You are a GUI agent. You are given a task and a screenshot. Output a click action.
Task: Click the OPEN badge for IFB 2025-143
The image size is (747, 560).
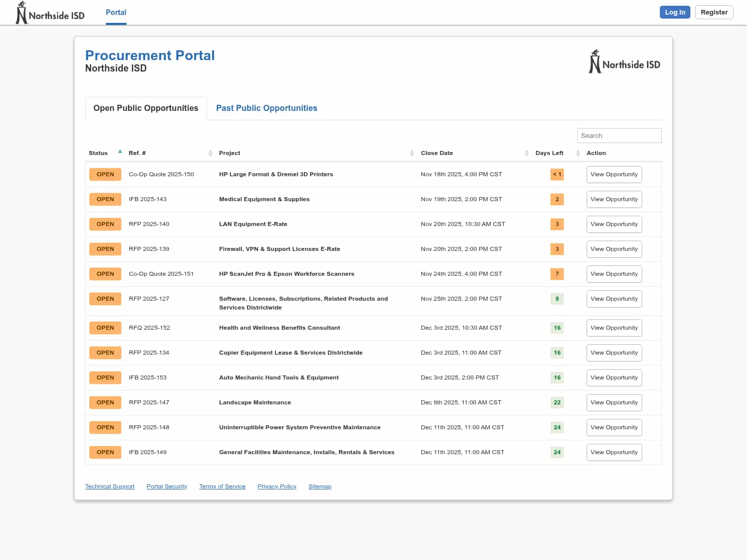[x=105, y=199]
